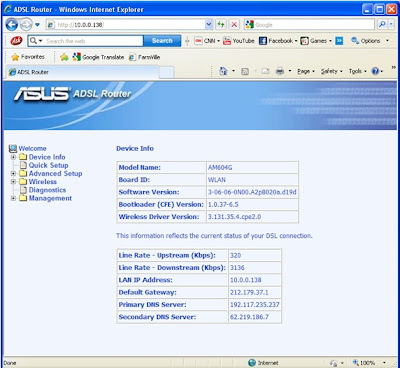Click the green Refresh page icon
Image resolution: width=400 pixels, height=368 pixels.
(221, 25)
